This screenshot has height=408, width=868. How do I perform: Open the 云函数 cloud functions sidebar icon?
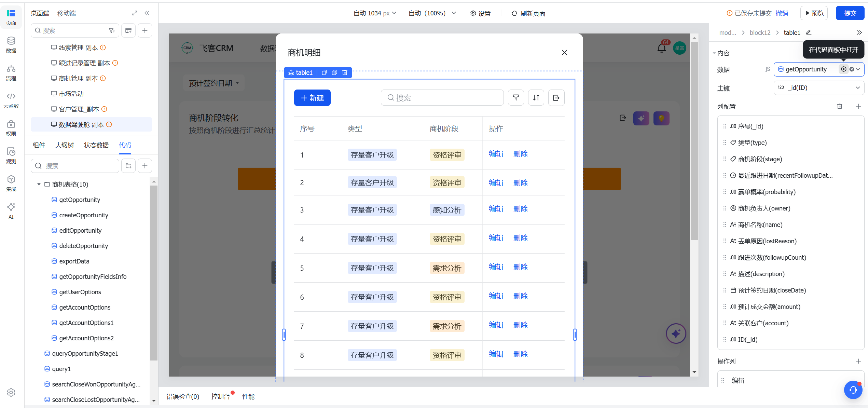(11, 100)
